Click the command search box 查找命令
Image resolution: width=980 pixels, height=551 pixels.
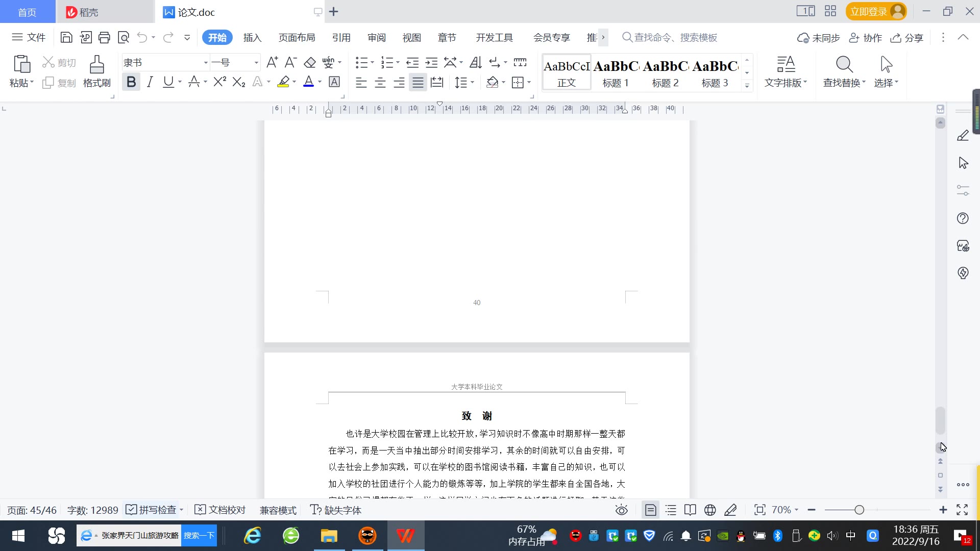675,37
